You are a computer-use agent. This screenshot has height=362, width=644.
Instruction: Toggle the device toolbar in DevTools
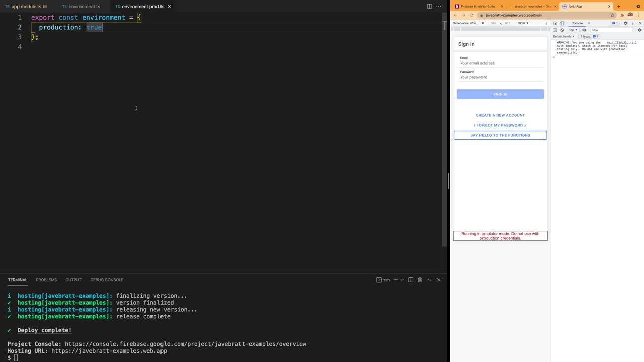(562, 23)
